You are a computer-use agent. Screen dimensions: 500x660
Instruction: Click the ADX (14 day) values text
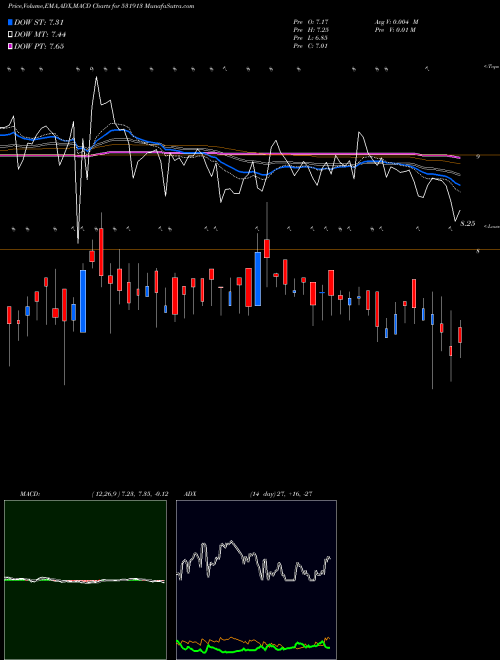point(281,494)
